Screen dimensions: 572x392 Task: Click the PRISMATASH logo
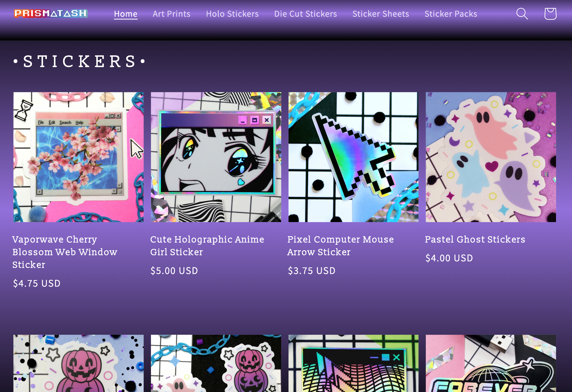tap(51, 13)
